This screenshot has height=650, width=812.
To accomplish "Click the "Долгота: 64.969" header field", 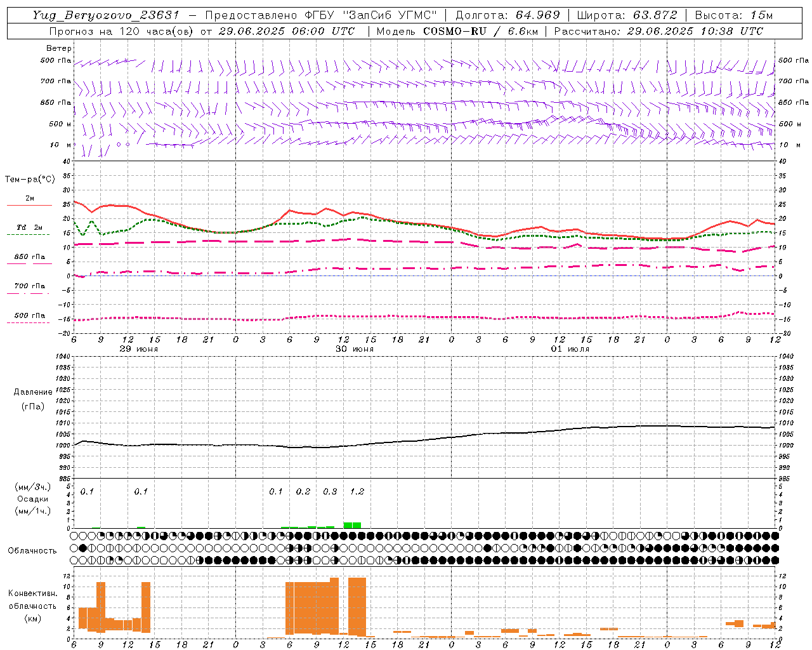I will pyautogui.click(x=507, y=15).
